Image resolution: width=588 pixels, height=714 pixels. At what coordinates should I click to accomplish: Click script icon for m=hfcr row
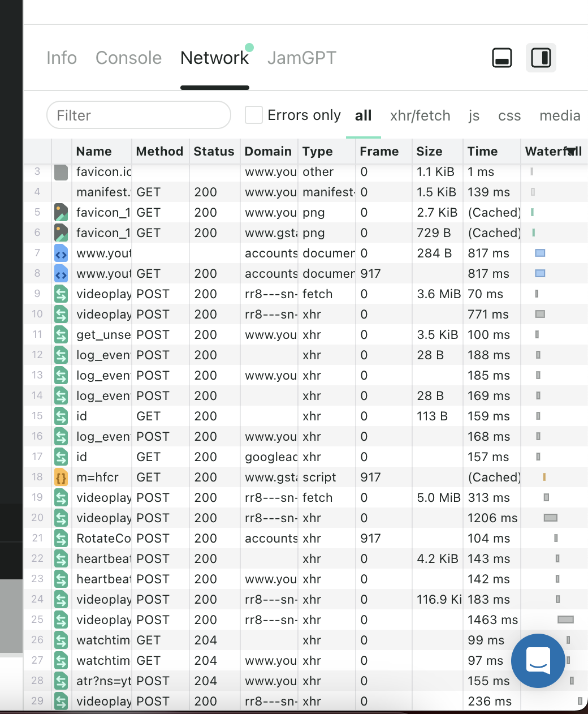tap(61, 478)
